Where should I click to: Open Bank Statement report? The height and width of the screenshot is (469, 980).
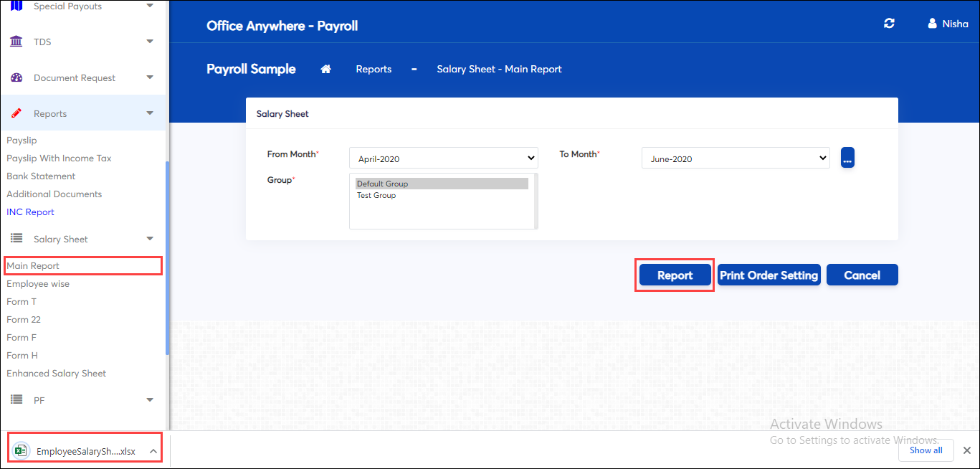coord(41,176)
